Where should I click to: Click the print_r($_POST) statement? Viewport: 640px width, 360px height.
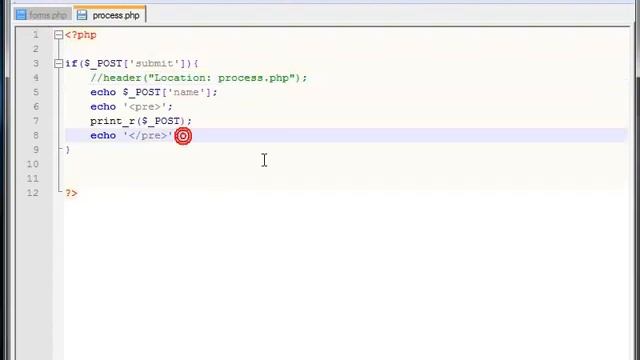pyautogui.click(x=141, y=121)
